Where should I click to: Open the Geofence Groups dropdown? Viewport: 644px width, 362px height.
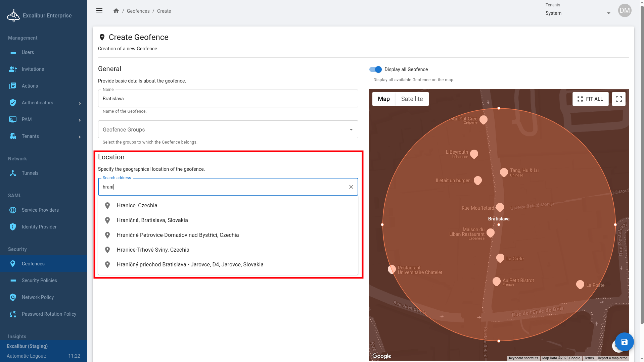(228, 130)
